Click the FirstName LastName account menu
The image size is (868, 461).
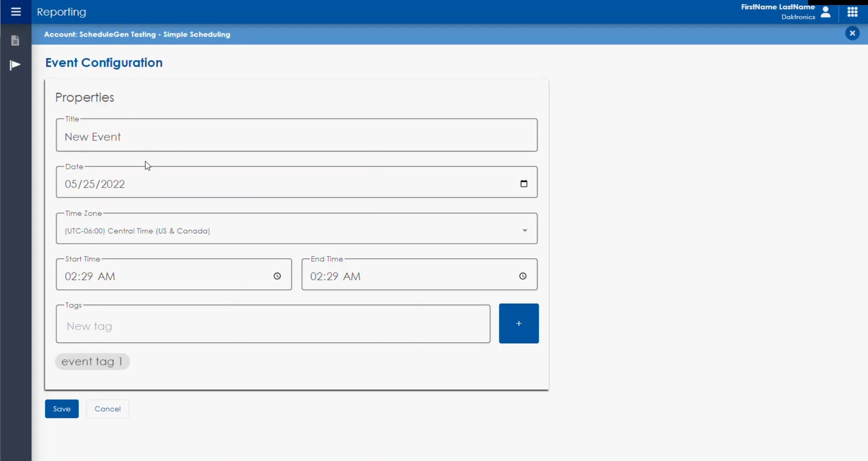click(778, 7)
